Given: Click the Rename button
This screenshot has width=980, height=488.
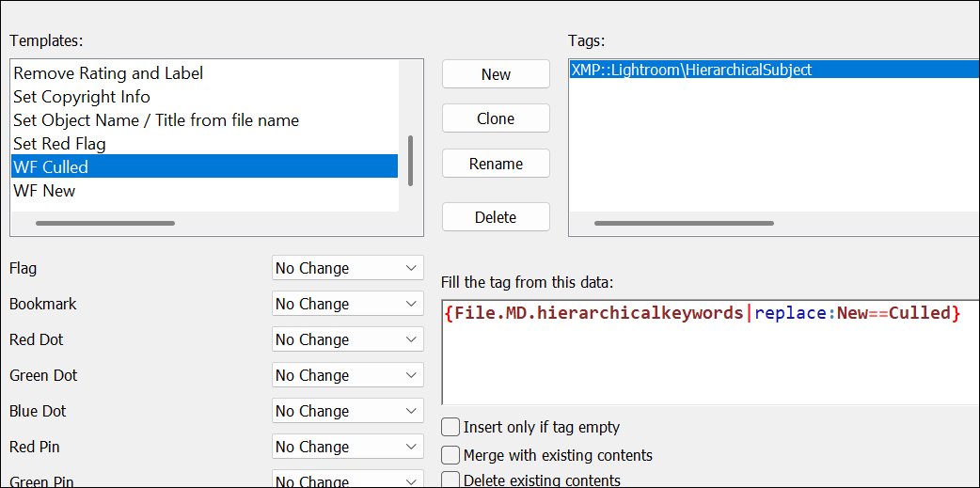Looking at the screenshot, I should tap(496, 164).
